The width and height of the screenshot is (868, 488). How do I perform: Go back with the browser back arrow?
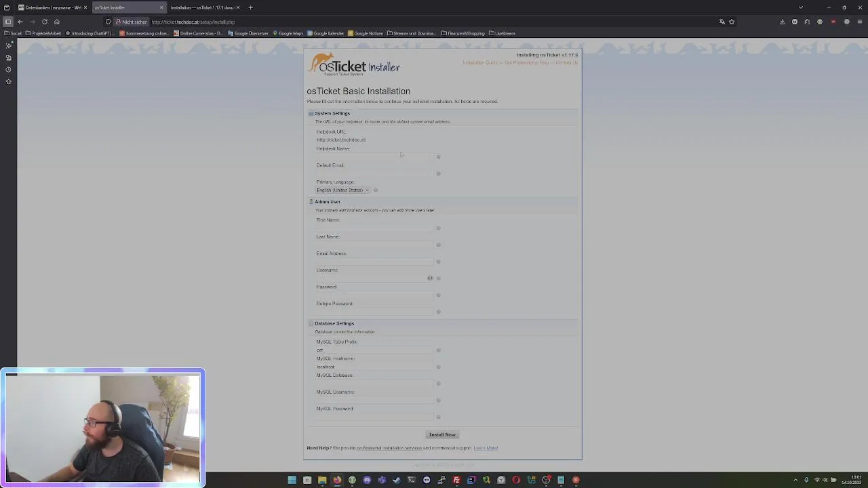point(20,22)
